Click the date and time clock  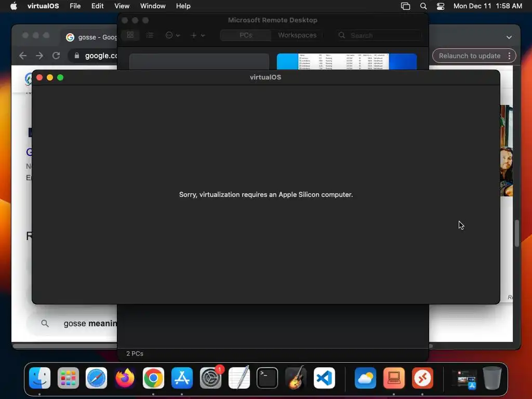point(487,6)
